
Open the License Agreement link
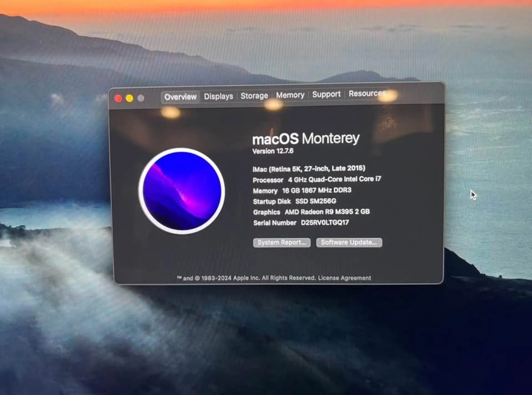pos(344,278)
